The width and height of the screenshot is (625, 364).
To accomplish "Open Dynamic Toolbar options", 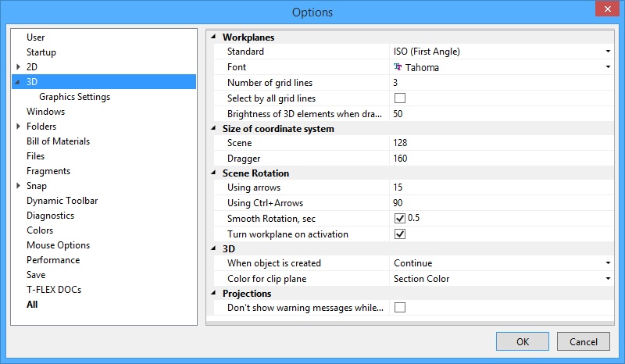I will pyautogui.click(x=62, y=201).
